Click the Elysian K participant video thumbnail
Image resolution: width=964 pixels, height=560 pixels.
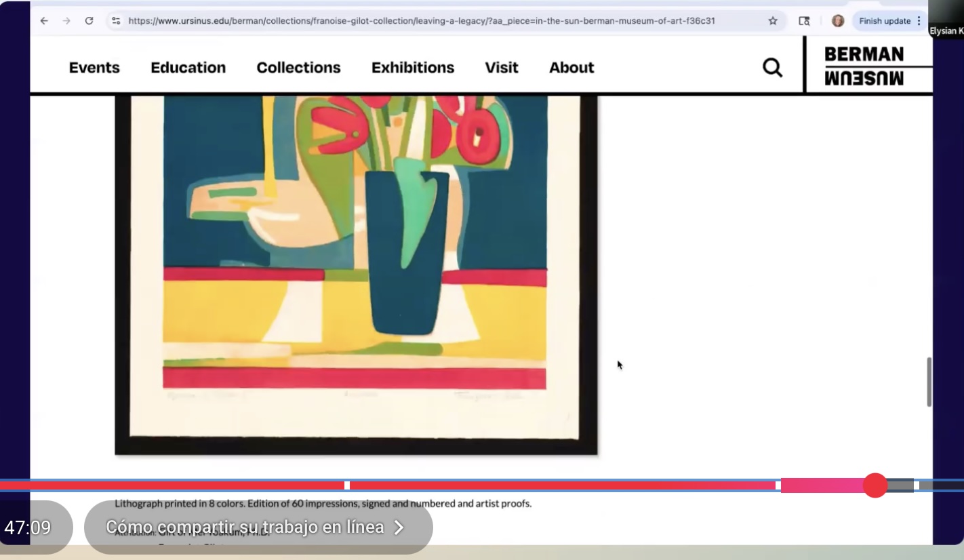(946, 19)
